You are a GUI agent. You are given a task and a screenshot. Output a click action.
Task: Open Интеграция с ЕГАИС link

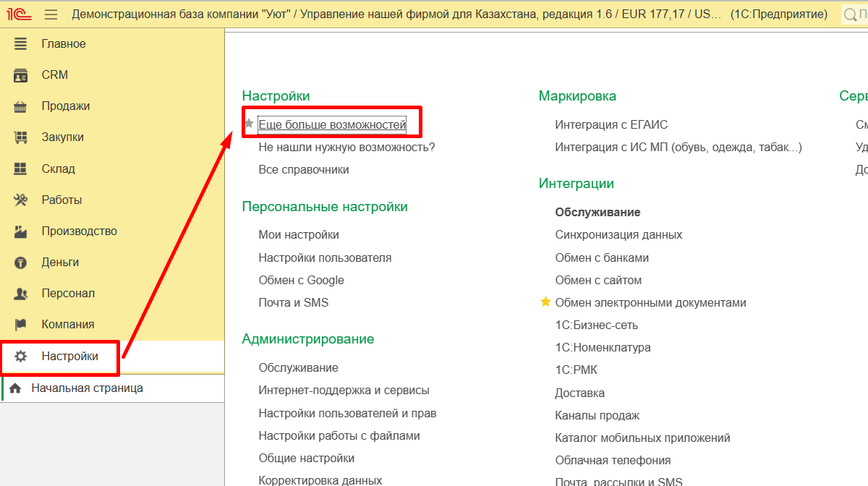[x=611, y=125]
